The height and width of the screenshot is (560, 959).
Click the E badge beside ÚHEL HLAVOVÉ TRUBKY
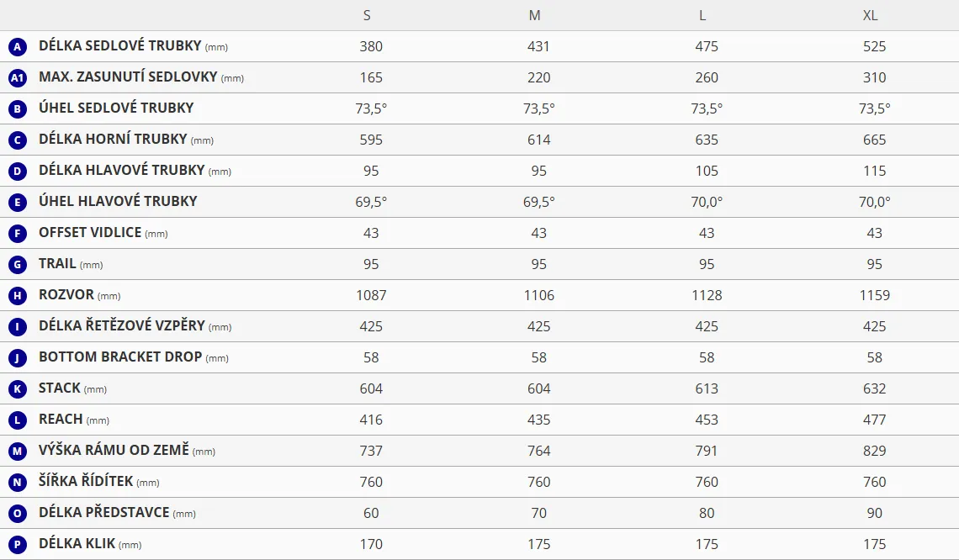[x=18, y=202]
